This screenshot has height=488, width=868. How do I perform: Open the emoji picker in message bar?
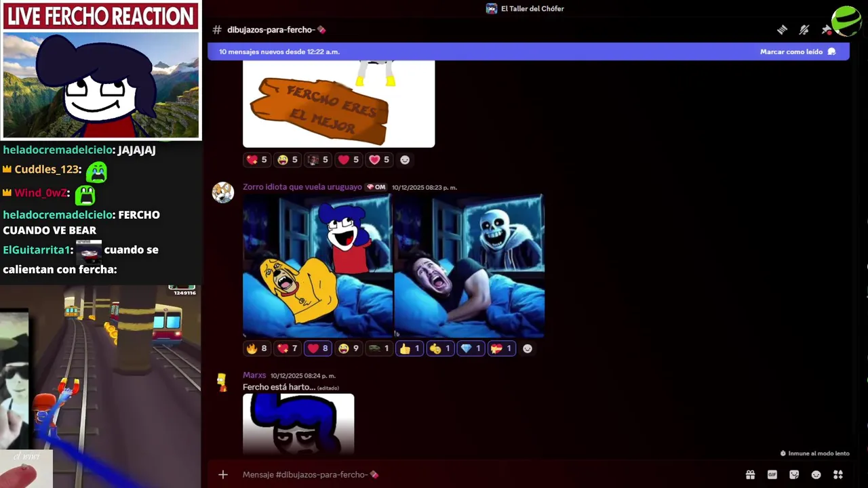[x=816, y=474]
